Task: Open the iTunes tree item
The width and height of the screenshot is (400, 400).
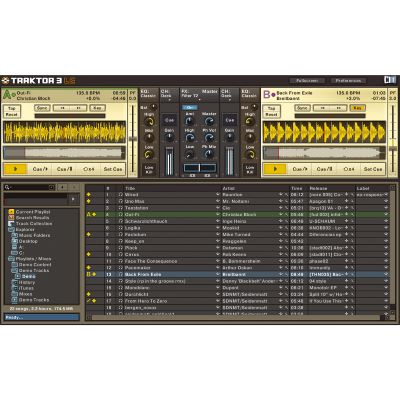Action: [26, 288]
